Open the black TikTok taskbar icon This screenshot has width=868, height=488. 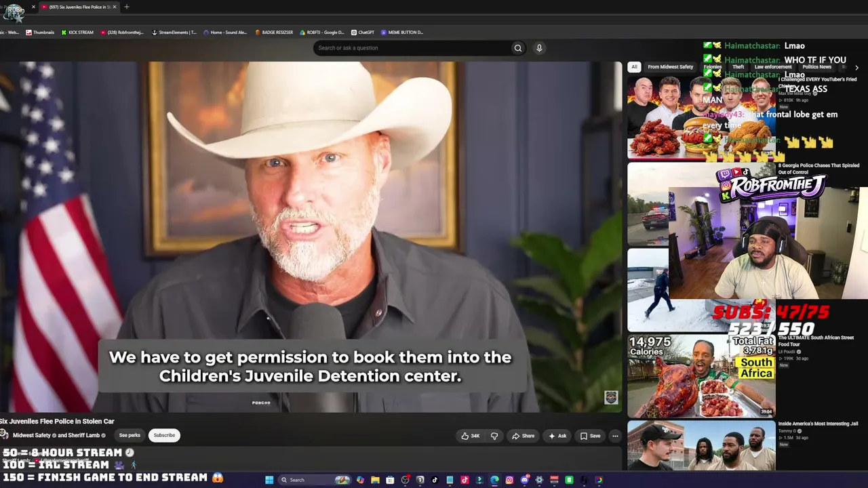(435, 480)
